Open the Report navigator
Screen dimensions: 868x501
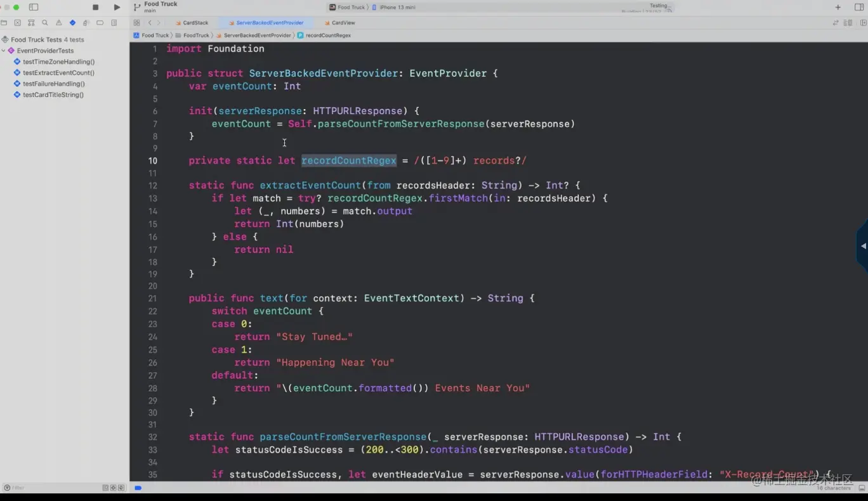point(114,23)
